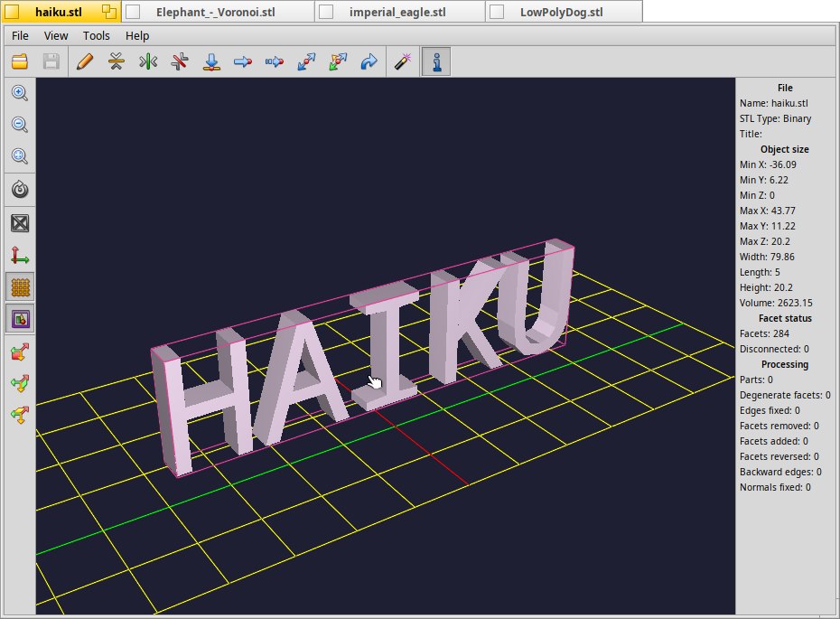Run Repair with the magic wand icon

402,61
